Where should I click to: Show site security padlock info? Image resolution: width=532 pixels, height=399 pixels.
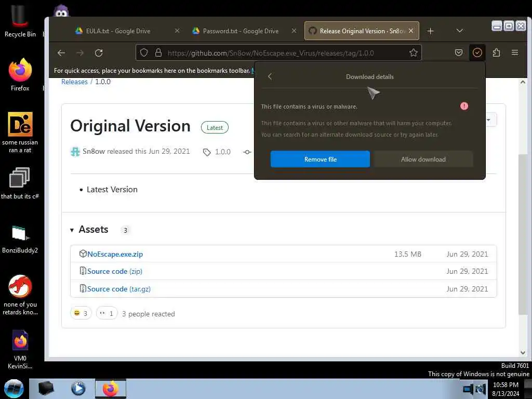(x=158, y=53)
